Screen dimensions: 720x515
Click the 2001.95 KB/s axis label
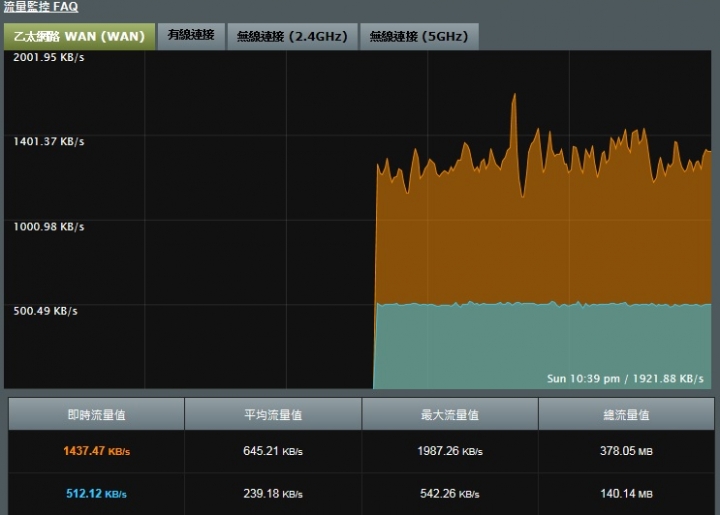pos(49,57)
